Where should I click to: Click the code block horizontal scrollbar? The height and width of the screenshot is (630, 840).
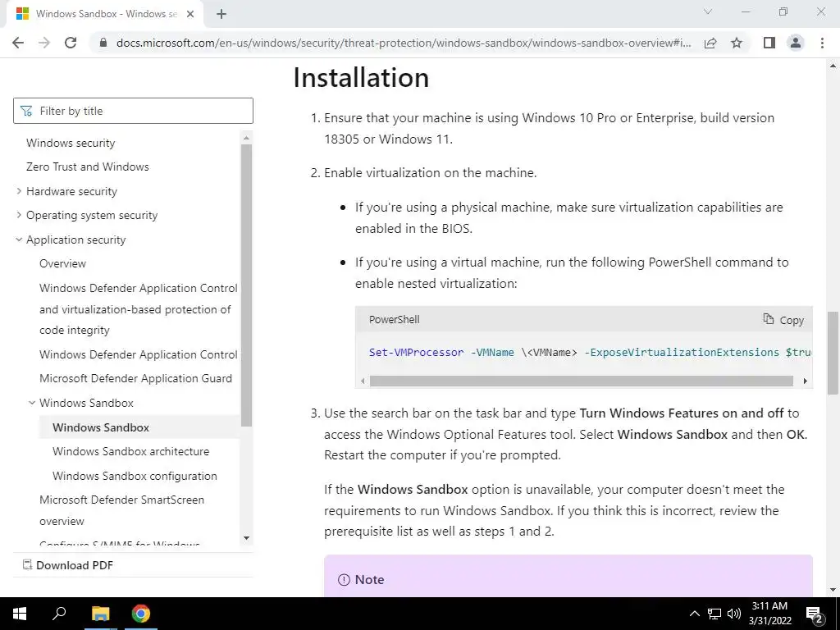(582, 381)
